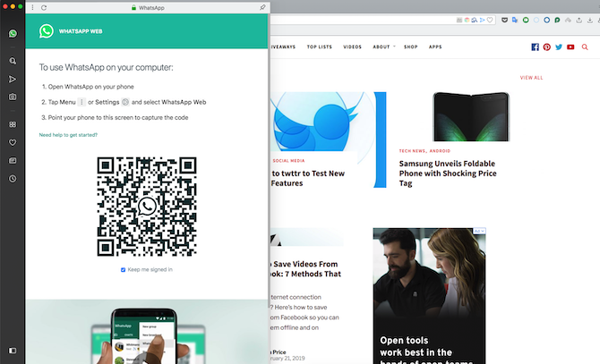Click Need help to get started link
Viewport: 600px width, 364px height.
(x=68, y=135)
